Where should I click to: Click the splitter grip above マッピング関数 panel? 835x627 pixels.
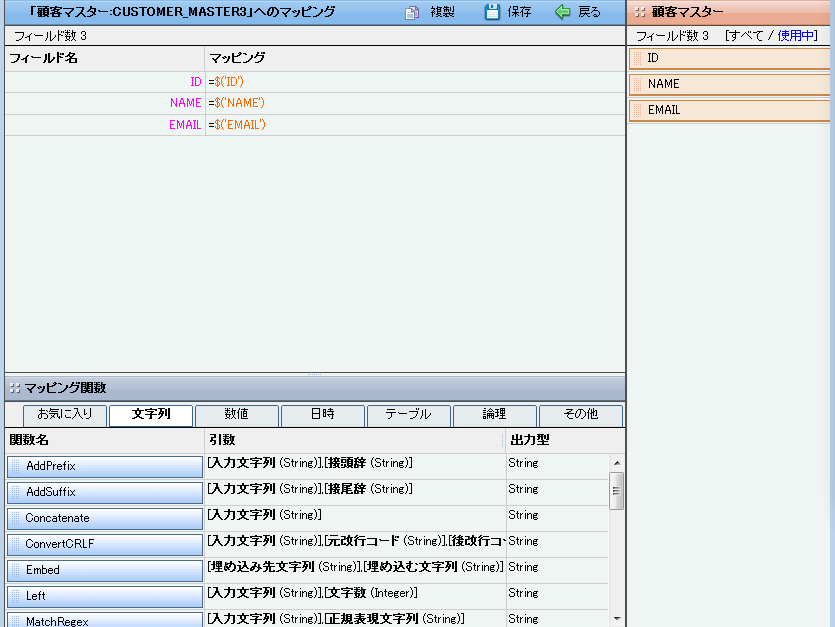[314, 374]
